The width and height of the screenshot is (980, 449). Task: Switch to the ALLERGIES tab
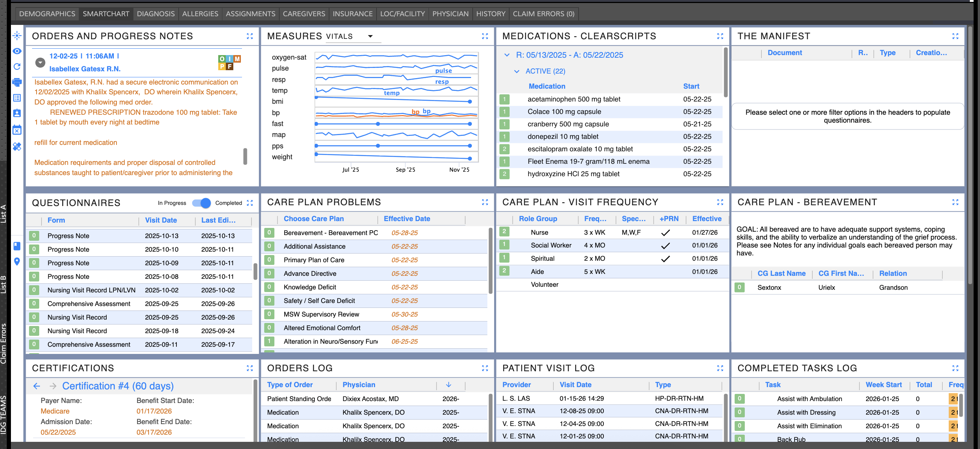tap(200, 14)
